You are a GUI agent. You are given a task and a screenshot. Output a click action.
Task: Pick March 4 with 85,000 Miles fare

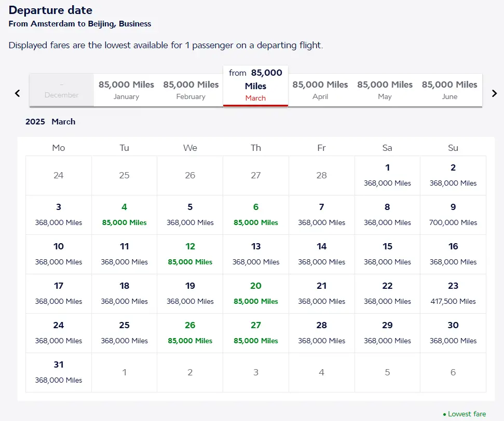click(x=124, y=215)
